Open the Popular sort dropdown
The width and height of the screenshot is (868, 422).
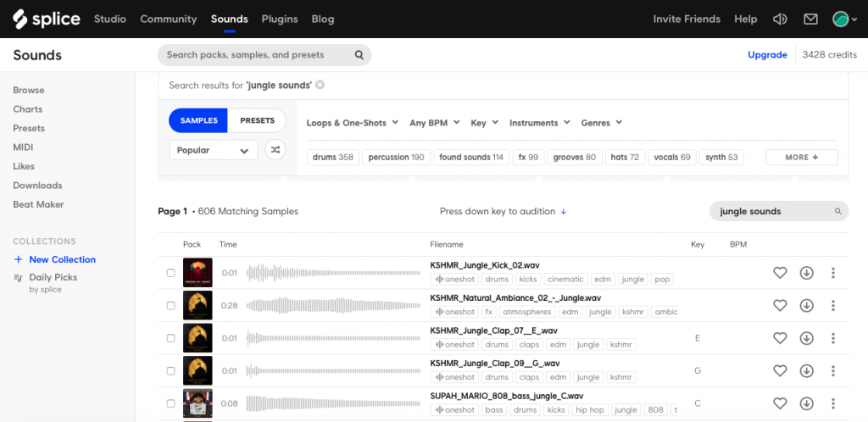(x=214, y=150)
